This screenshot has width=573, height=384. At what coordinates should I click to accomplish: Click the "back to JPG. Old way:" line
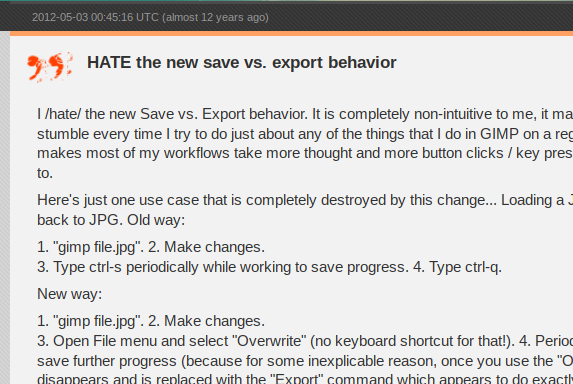pyautogui.click(x=111, y=220)
